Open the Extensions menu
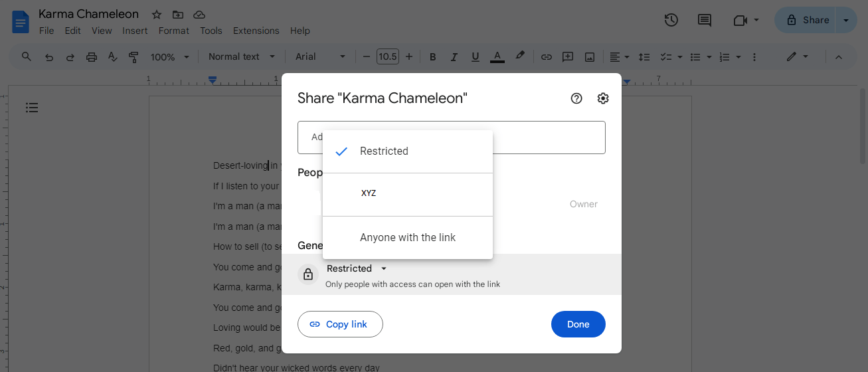The image size is (868, 372). (256, 31)
